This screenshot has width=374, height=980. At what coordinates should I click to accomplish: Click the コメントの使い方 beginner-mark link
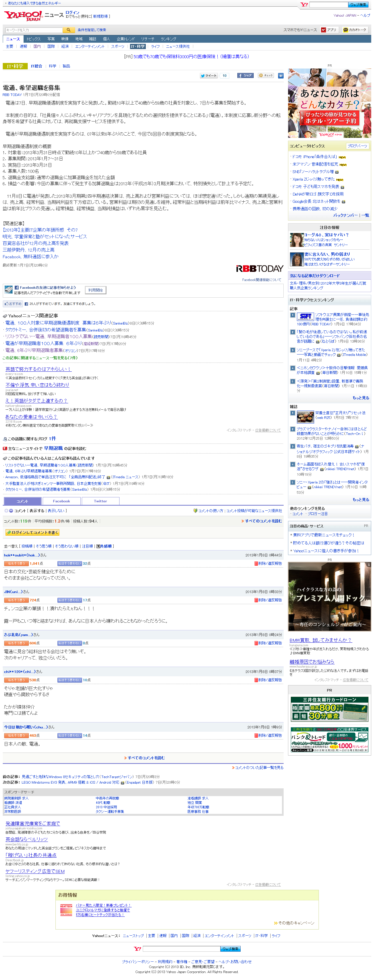click(x=208, y=511)
